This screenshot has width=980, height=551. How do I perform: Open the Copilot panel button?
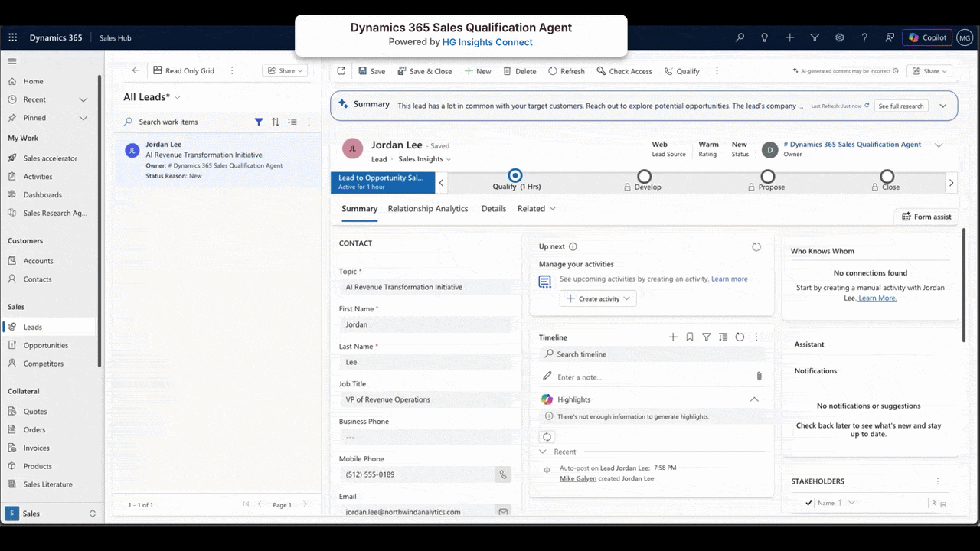[x=927, y=37]
